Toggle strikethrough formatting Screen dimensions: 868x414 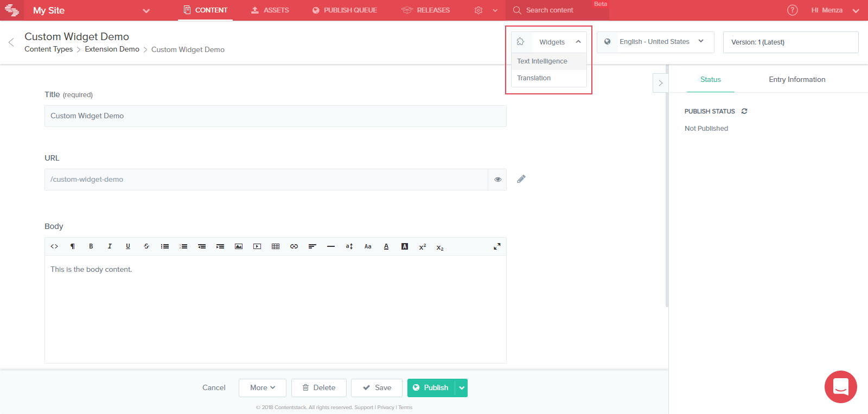(146, 246)
